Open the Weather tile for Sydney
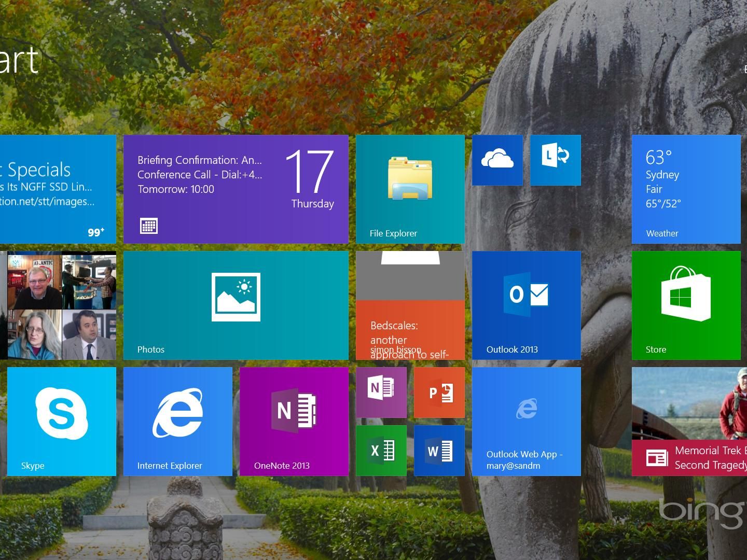747x560 pixels. tap(686, 189)
